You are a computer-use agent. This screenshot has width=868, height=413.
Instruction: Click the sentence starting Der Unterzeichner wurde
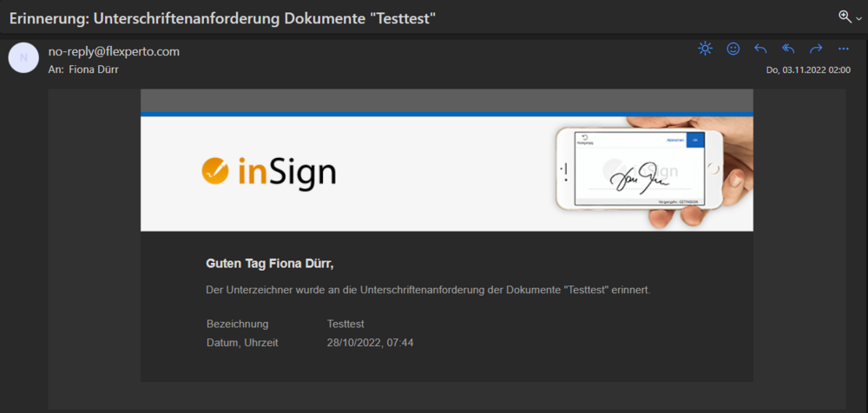tap(428, 290)
